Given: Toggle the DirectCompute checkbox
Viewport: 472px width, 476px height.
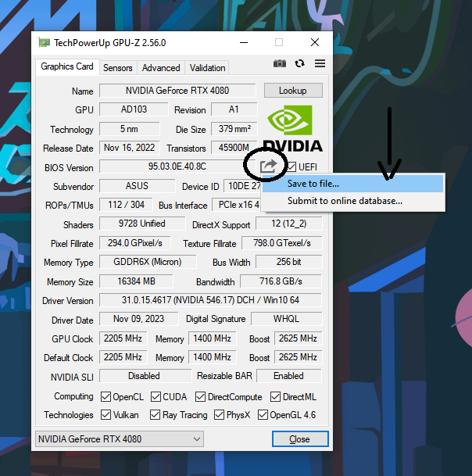Looking at the screenshot, I should click(x=200, y=397).
